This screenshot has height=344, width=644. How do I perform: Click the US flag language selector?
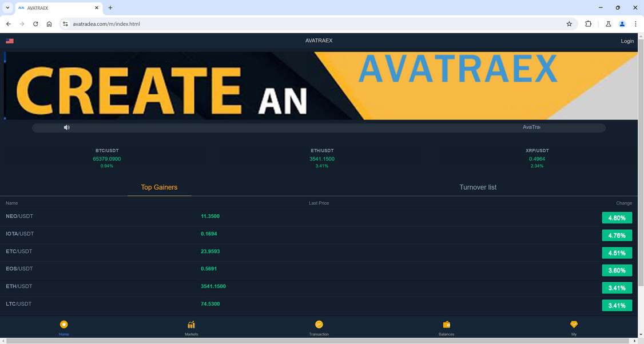9,41
